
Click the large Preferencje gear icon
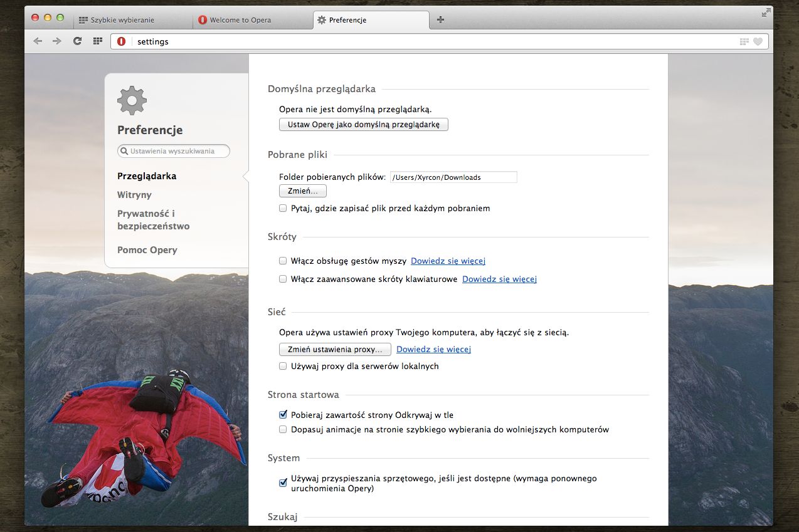click(132, 100)
